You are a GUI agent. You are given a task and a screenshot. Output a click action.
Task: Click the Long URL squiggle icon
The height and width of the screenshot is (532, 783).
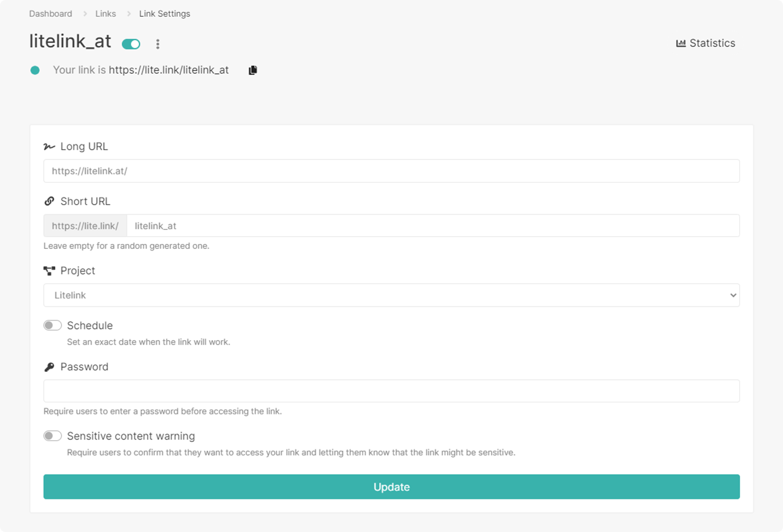click(49, 147)
